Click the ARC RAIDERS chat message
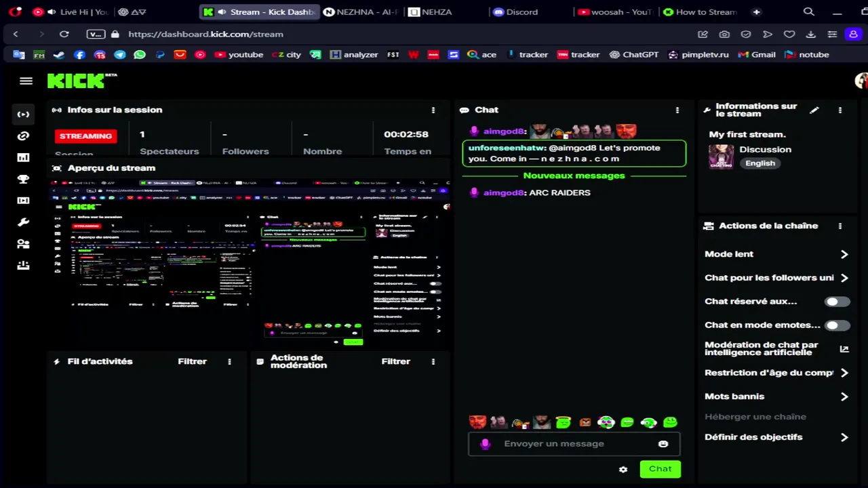Screen dimensions: 868x488 pyautogui.click(x=559, y=192)
